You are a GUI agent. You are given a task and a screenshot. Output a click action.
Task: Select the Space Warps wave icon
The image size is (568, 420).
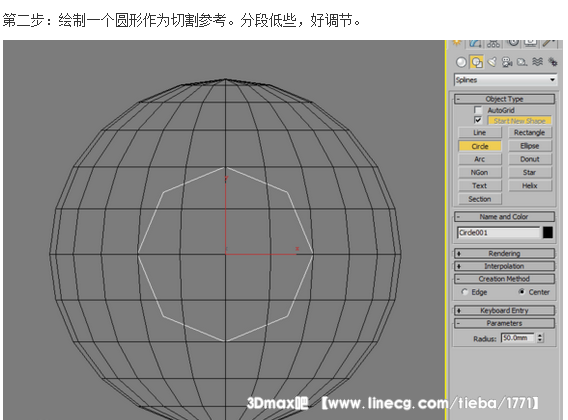click(538, 62)
